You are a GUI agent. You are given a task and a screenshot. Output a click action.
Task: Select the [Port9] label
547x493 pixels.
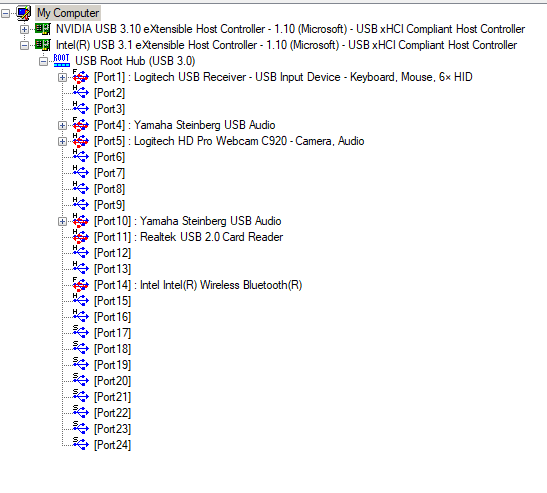tap(110, 205)
